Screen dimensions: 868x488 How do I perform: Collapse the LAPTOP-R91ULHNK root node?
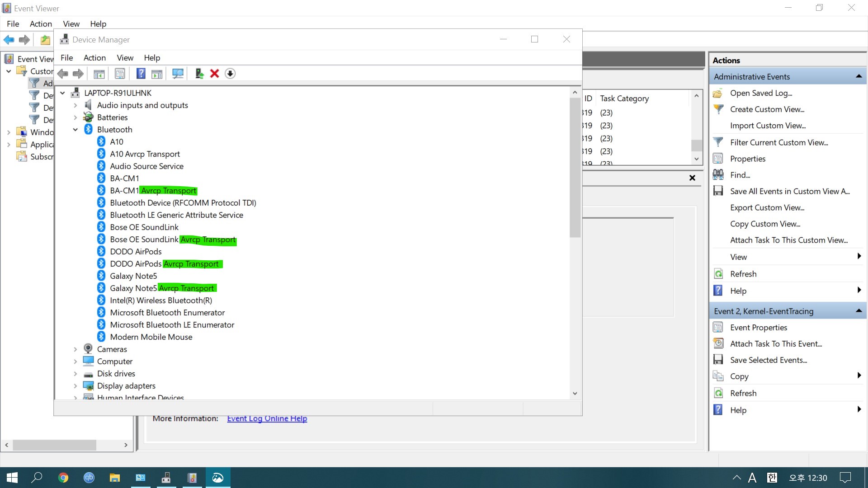(x=62, y=93)
